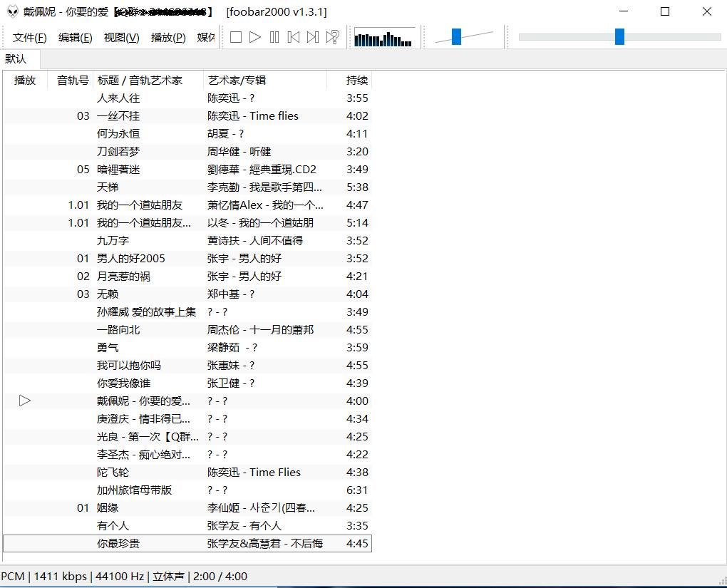Sort playlist by 持续 column header
The image size is (727, 588).
click(x=356, y=80)
